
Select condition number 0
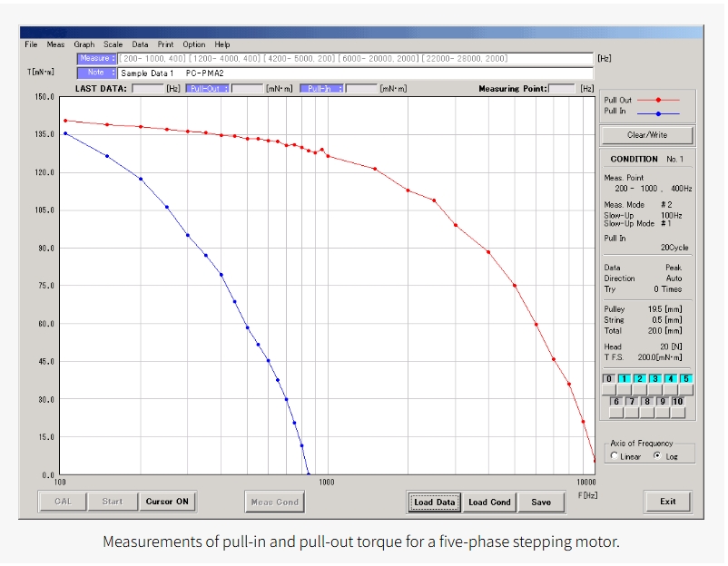[x=609, y=378]
